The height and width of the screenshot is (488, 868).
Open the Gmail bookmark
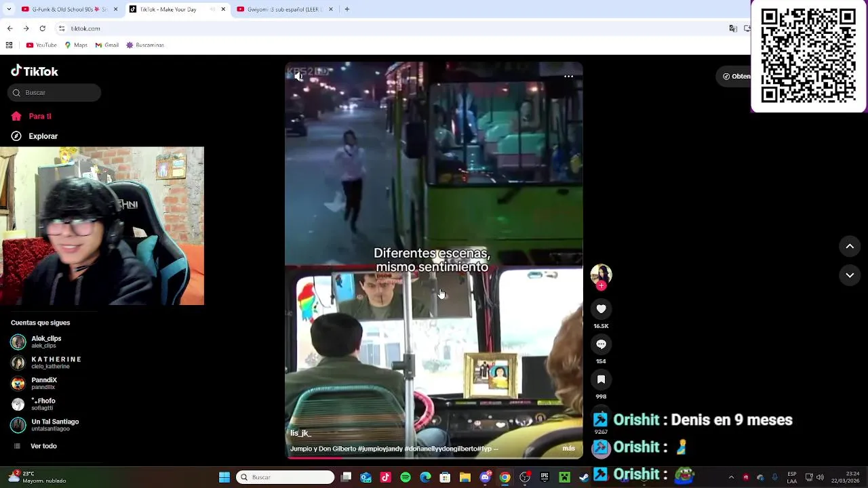tap(107, 45)
